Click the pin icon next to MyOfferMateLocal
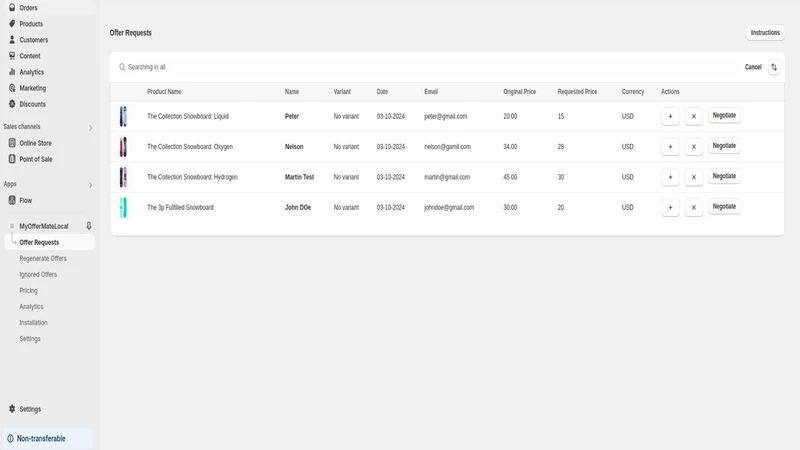Image resolution: width=800 pixels, height=450 pixels. click(89, 226)
